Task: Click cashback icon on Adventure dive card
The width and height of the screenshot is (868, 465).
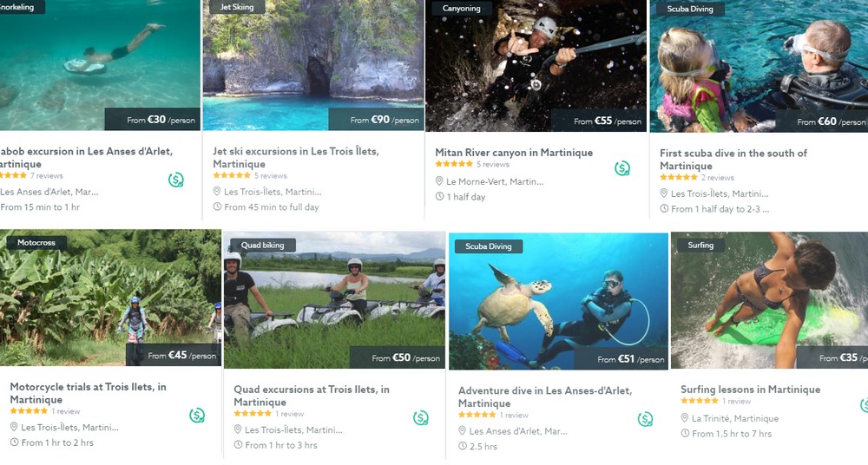Action: 645,419
